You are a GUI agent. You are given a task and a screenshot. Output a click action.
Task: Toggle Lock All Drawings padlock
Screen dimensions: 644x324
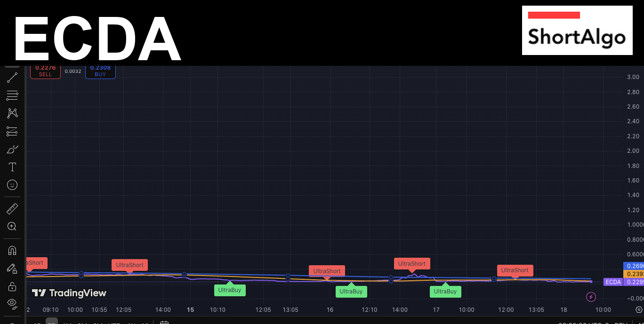coord(12,286)
